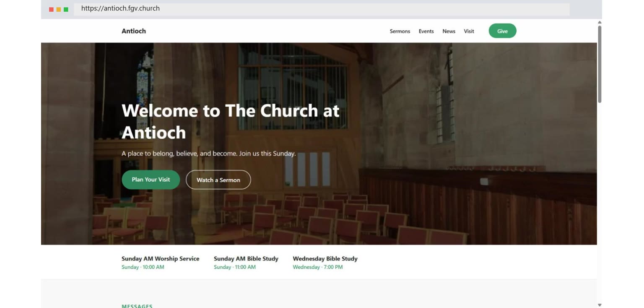This screenshot has height=308, width=644.
Task: Click the 'Welcome to The Church at Antioch' heading
Action: tap(230, 121)
